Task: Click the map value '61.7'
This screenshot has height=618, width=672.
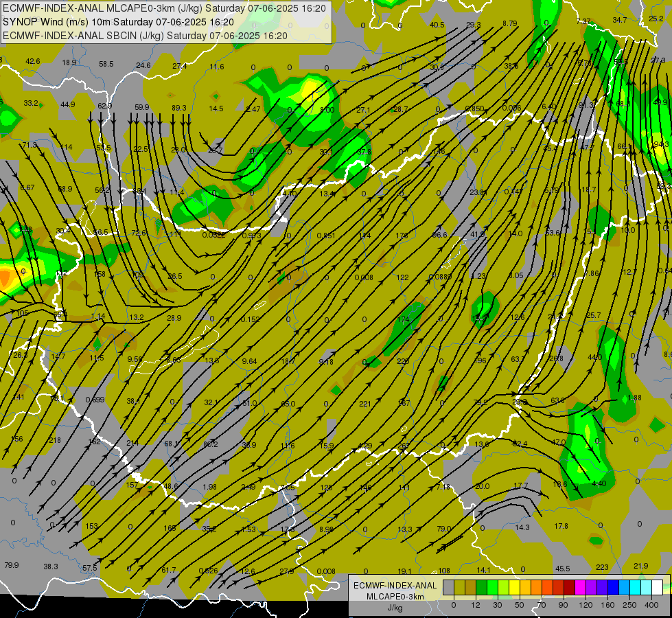Action: (169, 570)
